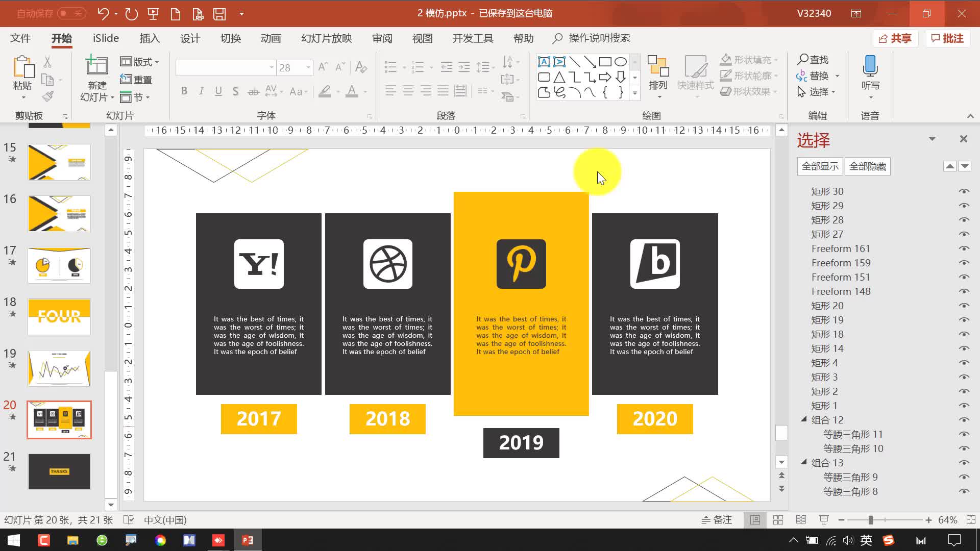
Task: Switch to Slide Sorter view icon
Action: pyautogui.click(x=778, y=520)
